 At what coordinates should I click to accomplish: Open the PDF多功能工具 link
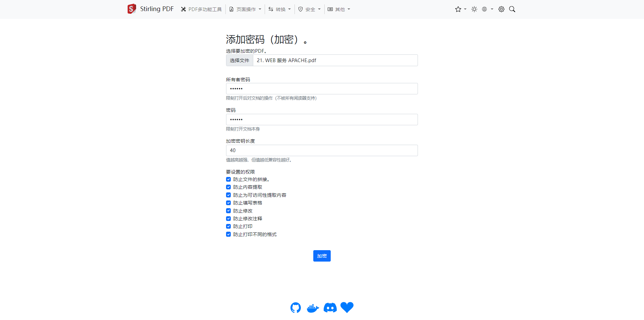(x=201, y=9)
